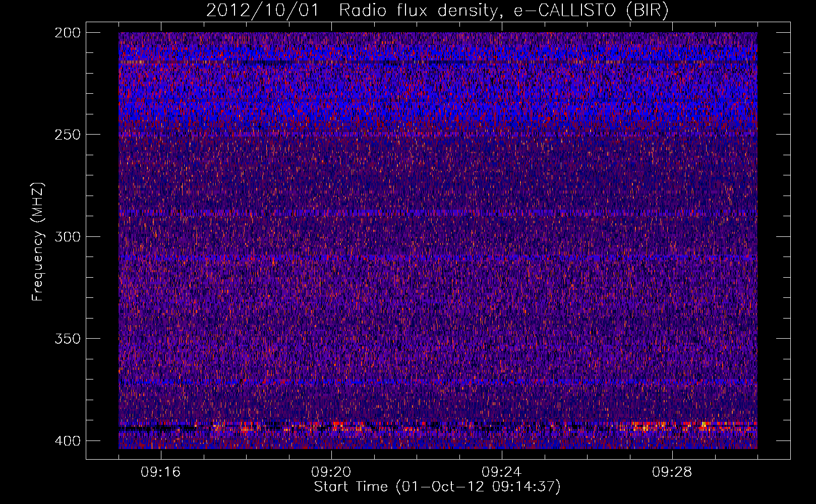This screenshot has height=504, width=816.
Task: Click the 300 frequency tick label
Action: 67,237
